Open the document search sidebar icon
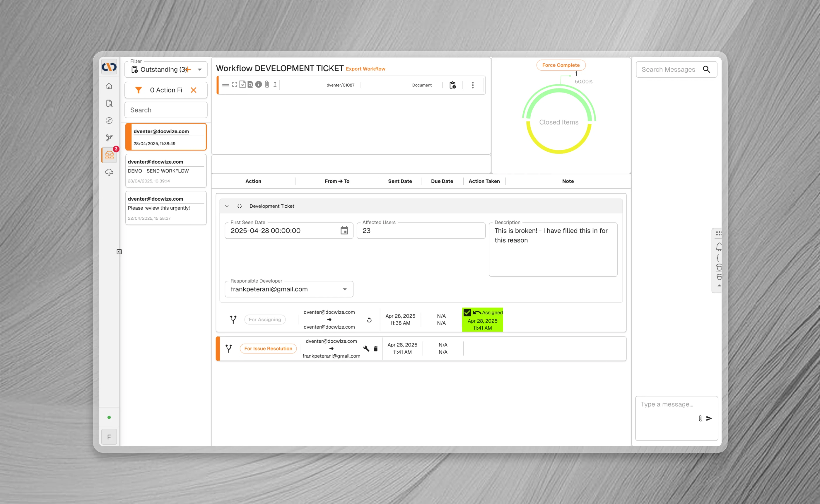Screen dimensions: 820x504 tap(109, 103)
